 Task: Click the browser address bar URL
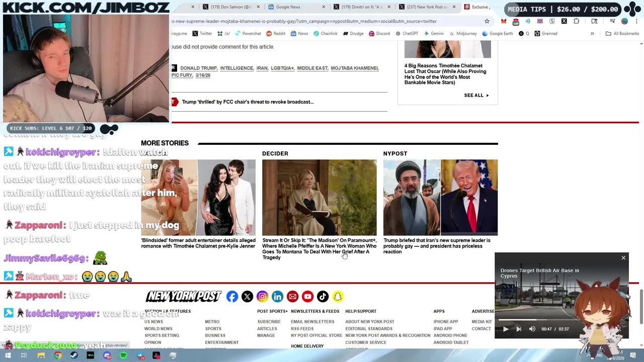pyautogui.click(x=304, y=21)
